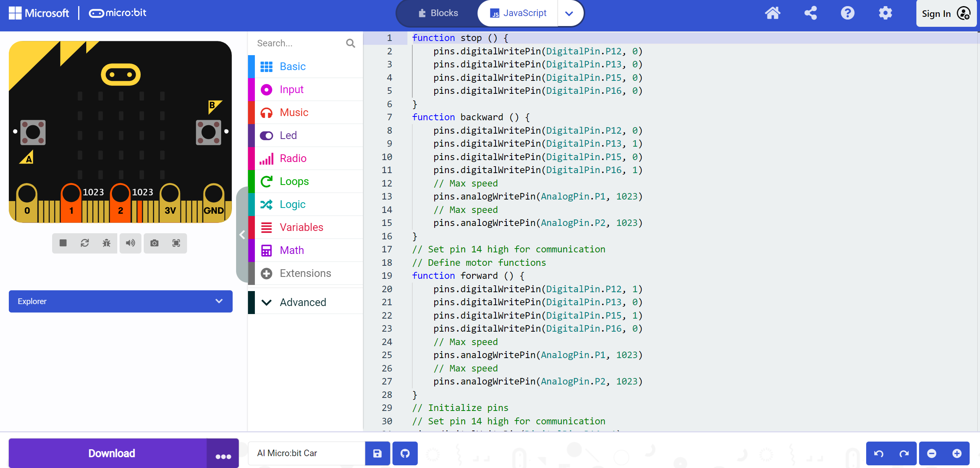Click simulator button A
This screenshot has width=980, height=468.
pyautogui.click(x=33, y=133)
